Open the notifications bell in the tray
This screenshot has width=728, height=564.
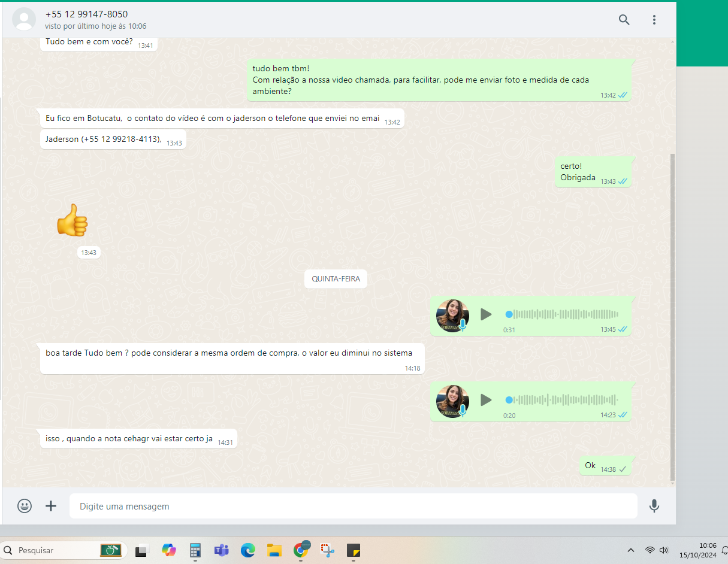point(724,550)
